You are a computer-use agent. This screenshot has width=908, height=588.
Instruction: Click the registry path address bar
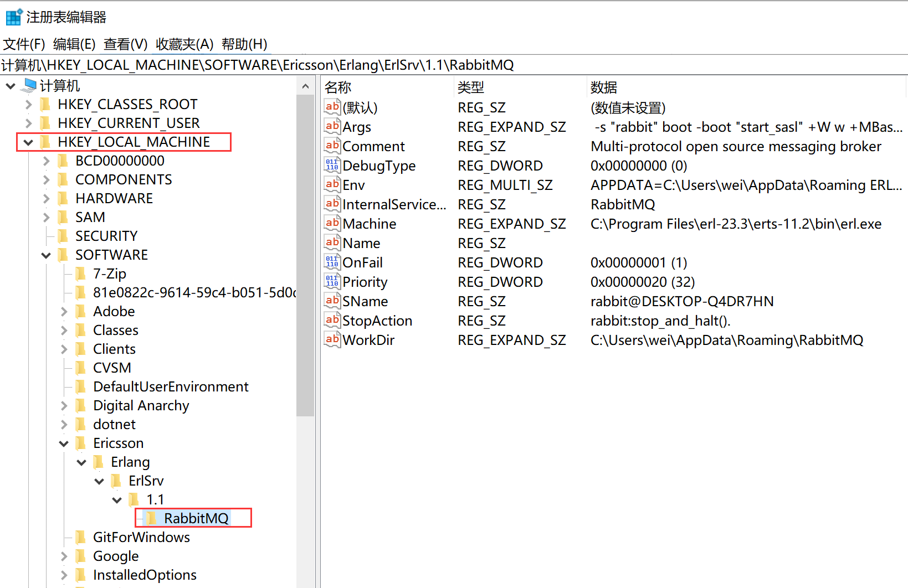coord(454,65)
